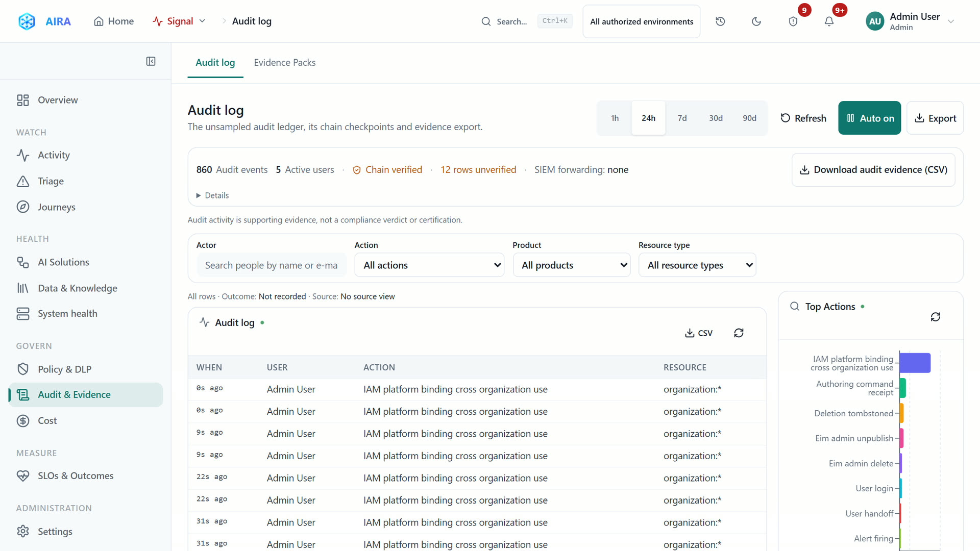Open the All actions dropdown
Screen dimensions: 980x551
(429, 265)
